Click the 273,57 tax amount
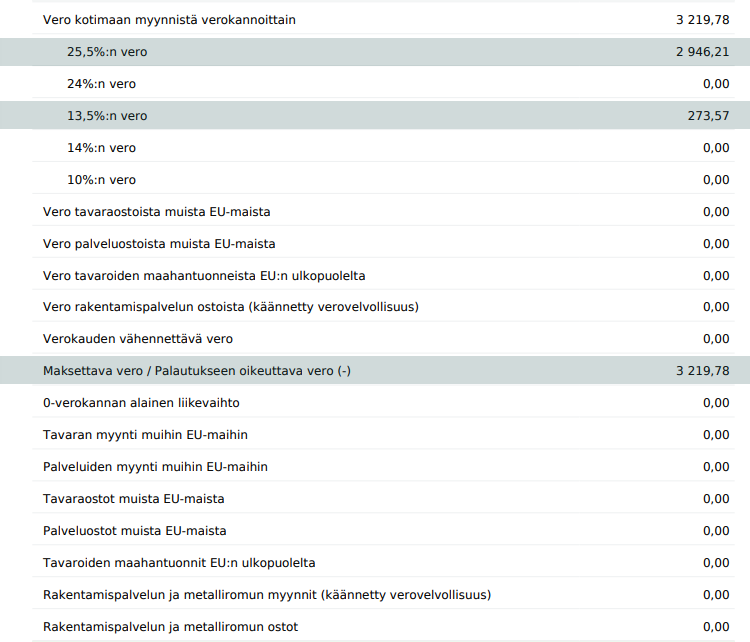The height and width of the screenshot is (642, 750). click(x=708, y=116)
